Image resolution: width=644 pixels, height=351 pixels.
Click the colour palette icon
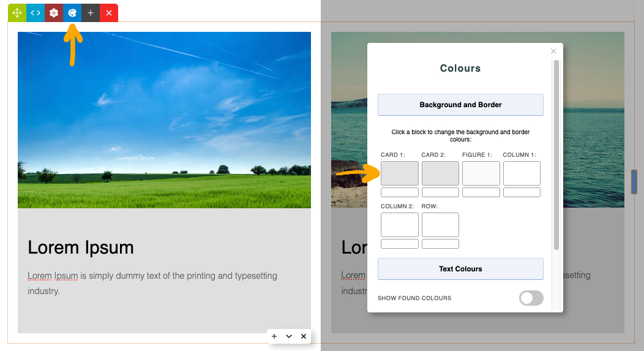[x=72, y=13]
